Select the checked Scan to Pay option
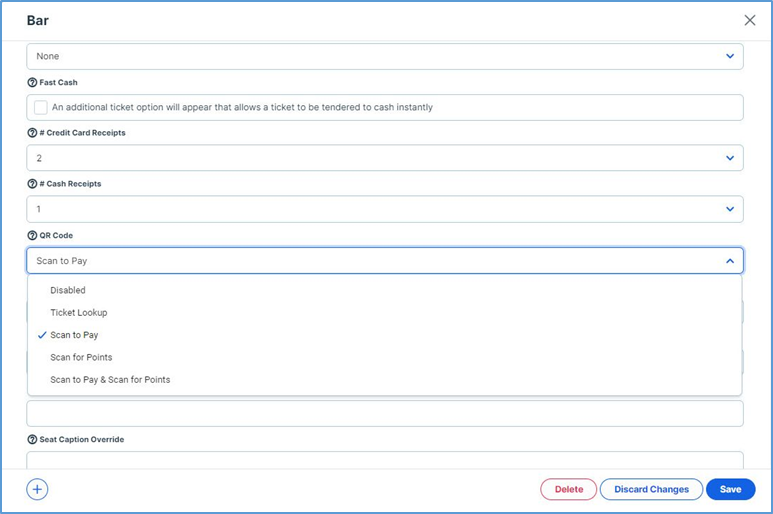773x514 pixels. point(74,335)
